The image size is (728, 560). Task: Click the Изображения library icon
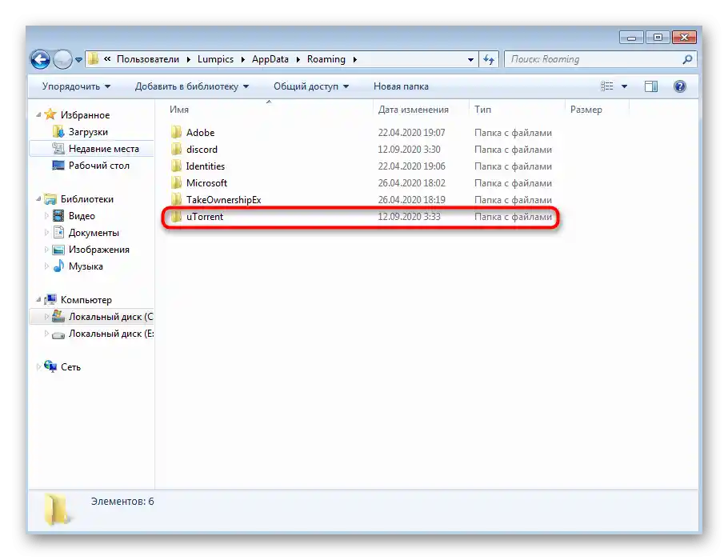point(58,250)
